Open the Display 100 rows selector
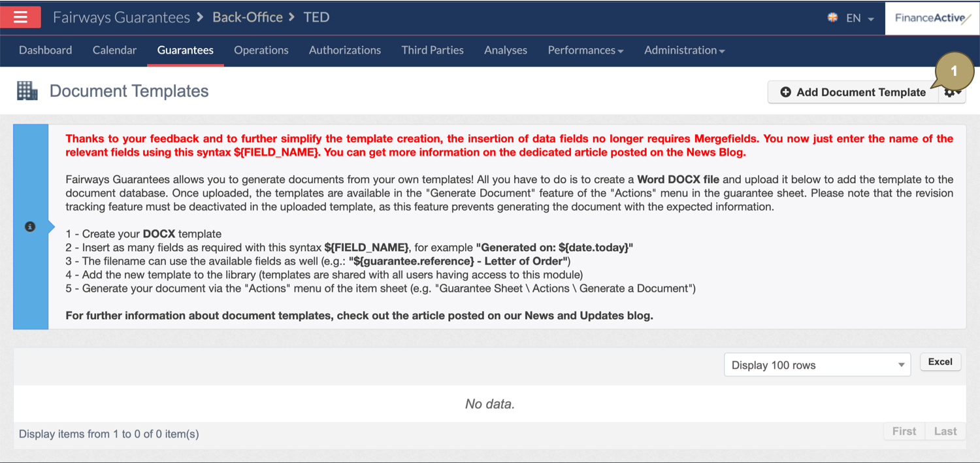Screen dimensions: 980x463 point(817,365)
